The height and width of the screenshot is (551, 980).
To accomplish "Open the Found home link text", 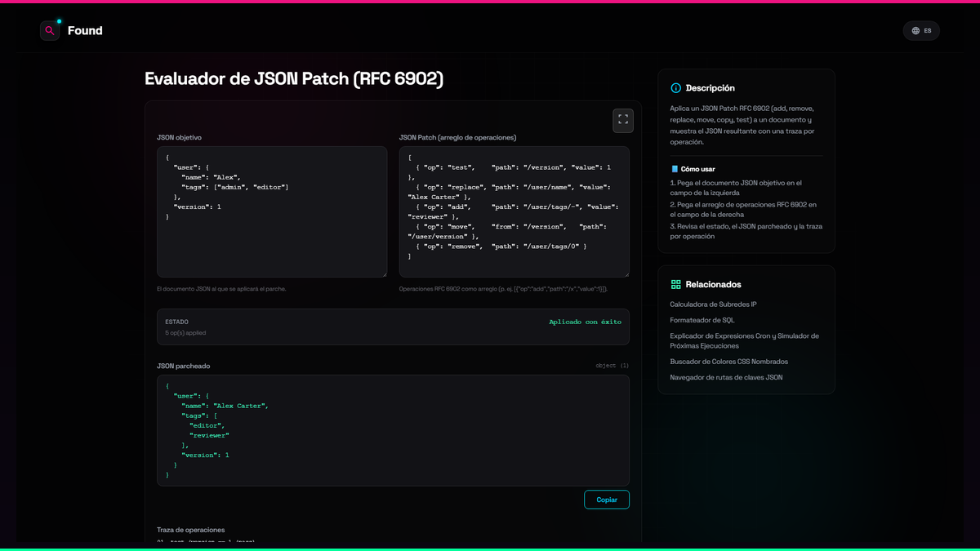I will 85,31.
